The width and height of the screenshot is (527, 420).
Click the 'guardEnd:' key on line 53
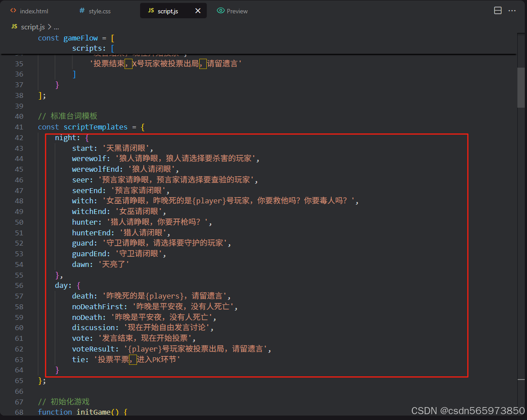pyautogui.click(x=91, y=254)
